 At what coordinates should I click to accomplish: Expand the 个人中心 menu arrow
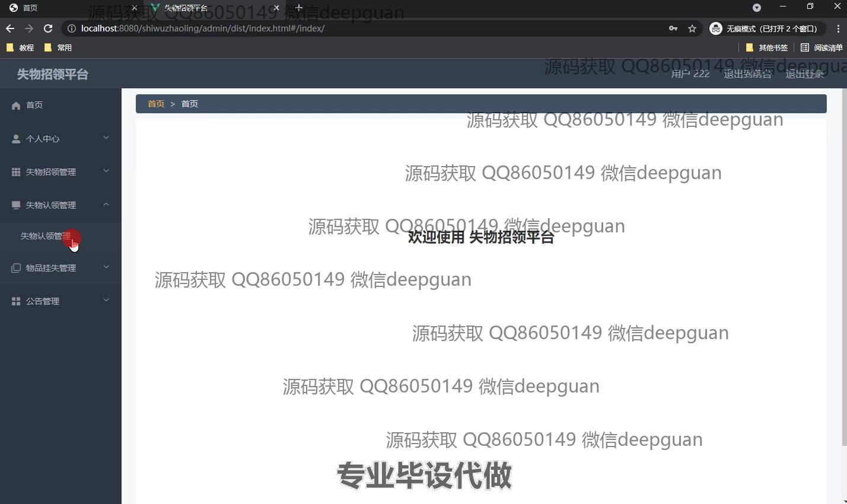click(x=106, y=138)
